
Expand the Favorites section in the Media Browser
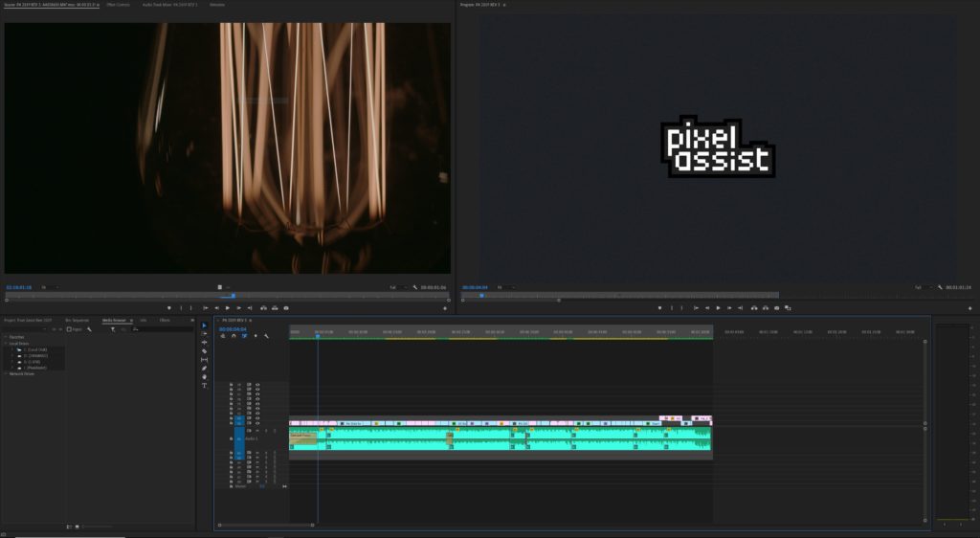coord(6,337)
